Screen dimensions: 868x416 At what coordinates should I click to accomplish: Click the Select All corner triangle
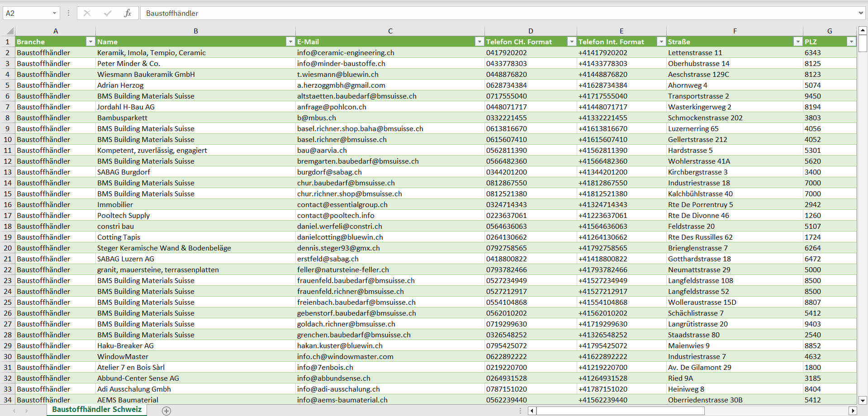(x=9, y=31)
